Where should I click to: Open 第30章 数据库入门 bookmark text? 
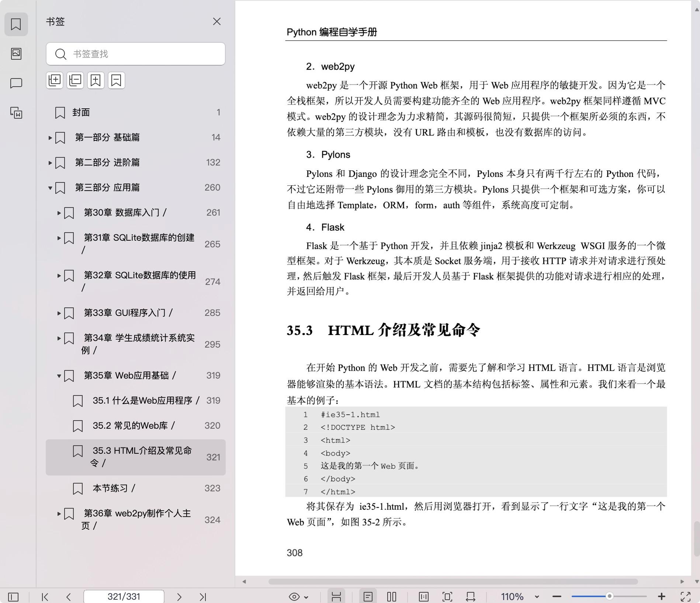click(x=125, y=213)
